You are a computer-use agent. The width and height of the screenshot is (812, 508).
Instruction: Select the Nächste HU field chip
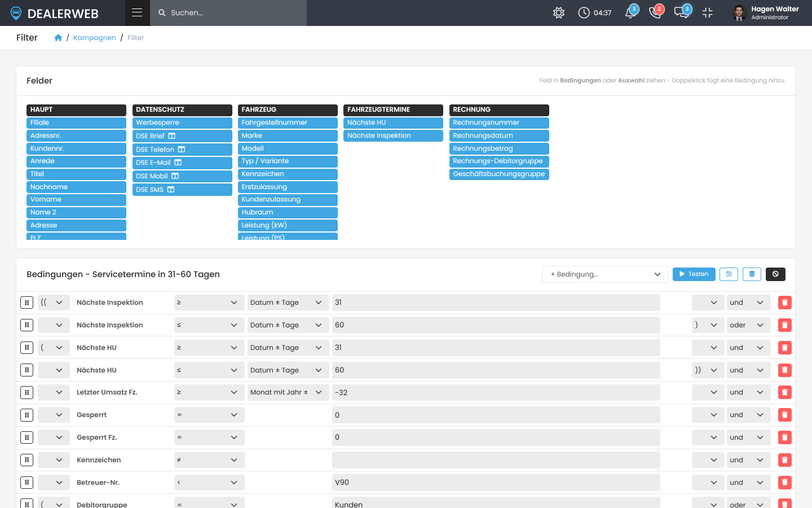click(393, 122)
